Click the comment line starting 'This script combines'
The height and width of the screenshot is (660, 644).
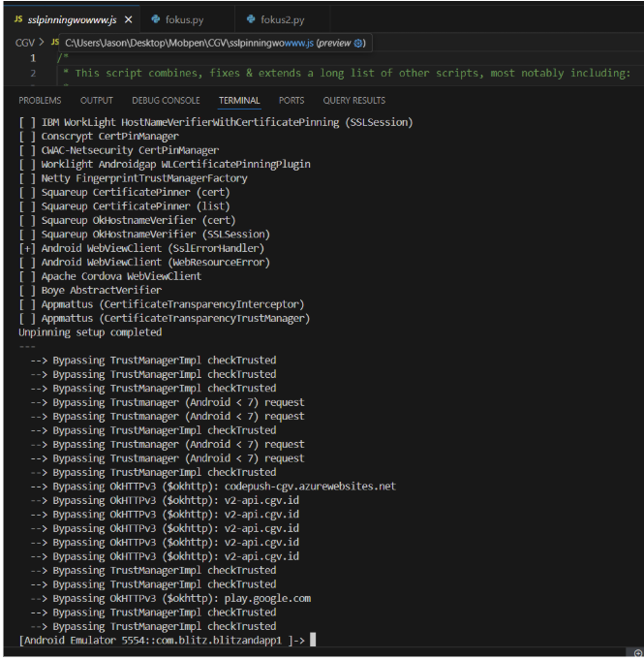coord(347,74)
